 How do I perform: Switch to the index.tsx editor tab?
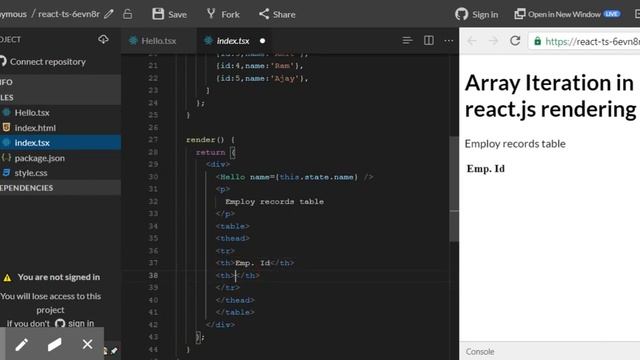click(x=233, y=41)
